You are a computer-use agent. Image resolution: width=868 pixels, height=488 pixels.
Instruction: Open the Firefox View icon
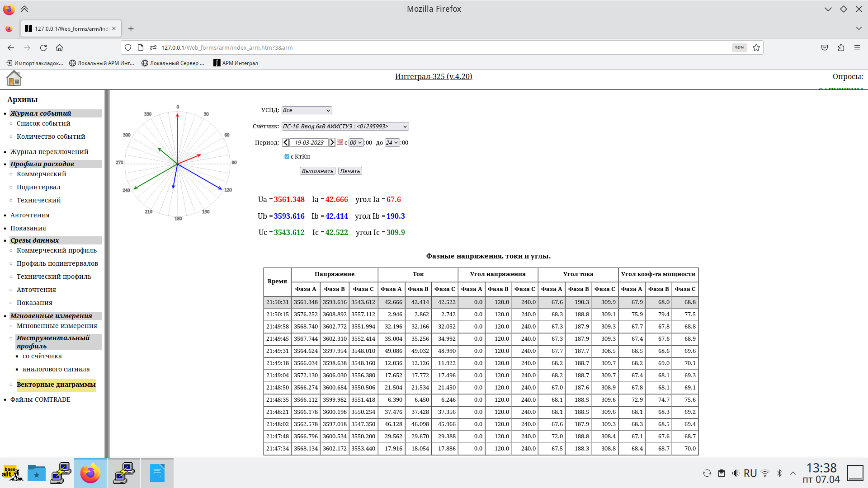[9, 28]
